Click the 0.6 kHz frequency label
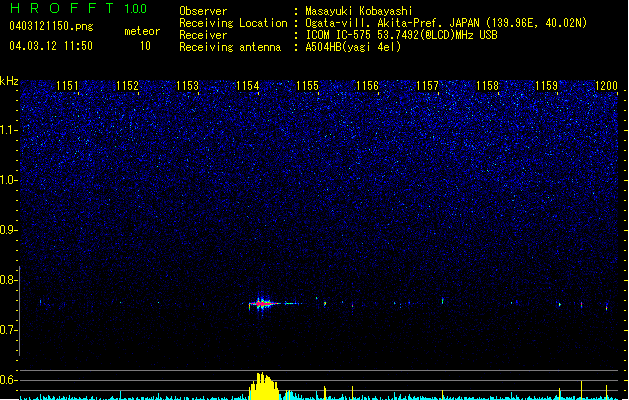The width and height of the screenshot is (629, 400). (9, 380)
